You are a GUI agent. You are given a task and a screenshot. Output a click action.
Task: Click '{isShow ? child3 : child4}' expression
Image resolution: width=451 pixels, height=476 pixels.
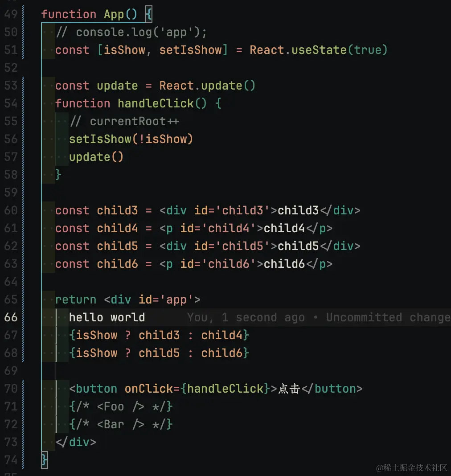[x=159, y=335]
